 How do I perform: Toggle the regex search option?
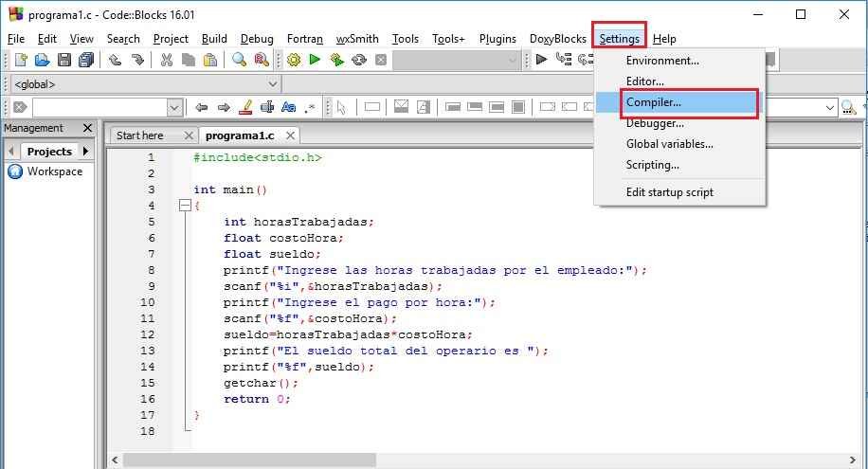[310, 107]
